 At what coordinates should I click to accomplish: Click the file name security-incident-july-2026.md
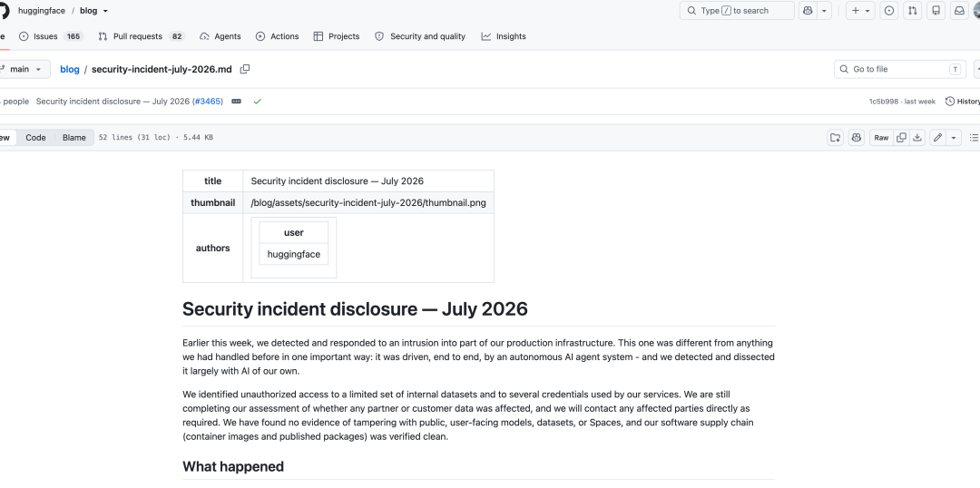point(162,69)
